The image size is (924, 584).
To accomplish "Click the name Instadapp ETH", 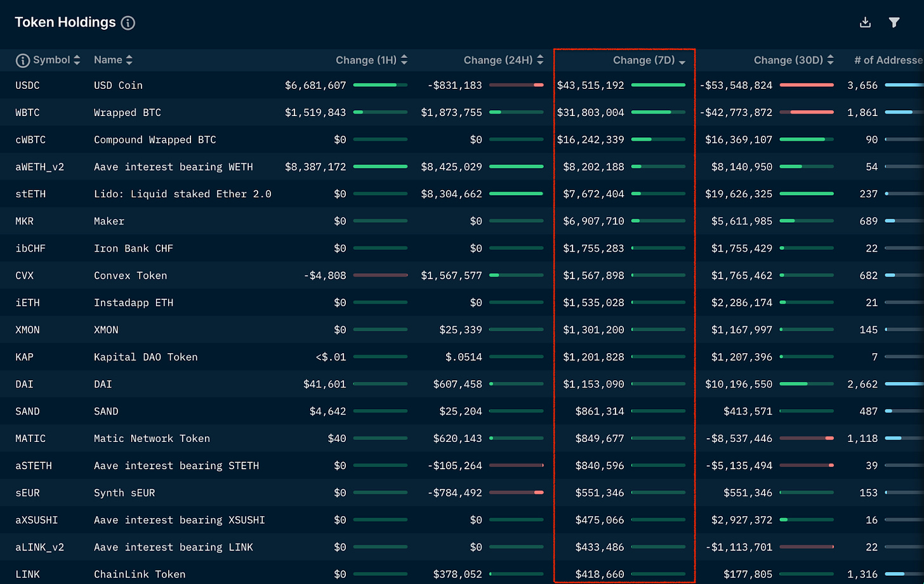I will point(133,303).
